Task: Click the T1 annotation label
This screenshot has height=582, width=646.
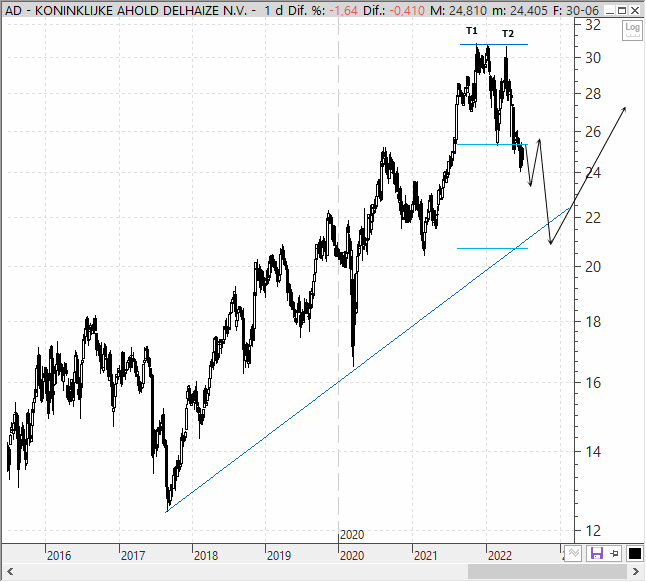Action: pos(472,31)
